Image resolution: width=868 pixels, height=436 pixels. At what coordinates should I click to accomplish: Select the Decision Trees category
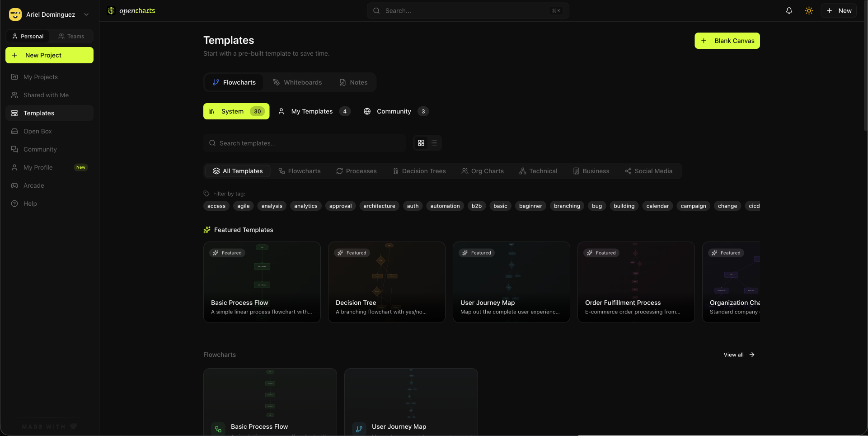[x=419, y=171]
